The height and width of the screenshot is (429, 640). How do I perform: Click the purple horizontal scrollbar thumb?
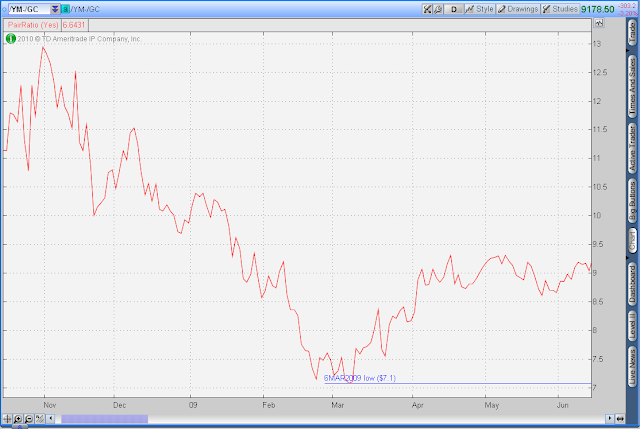point(104,419)
